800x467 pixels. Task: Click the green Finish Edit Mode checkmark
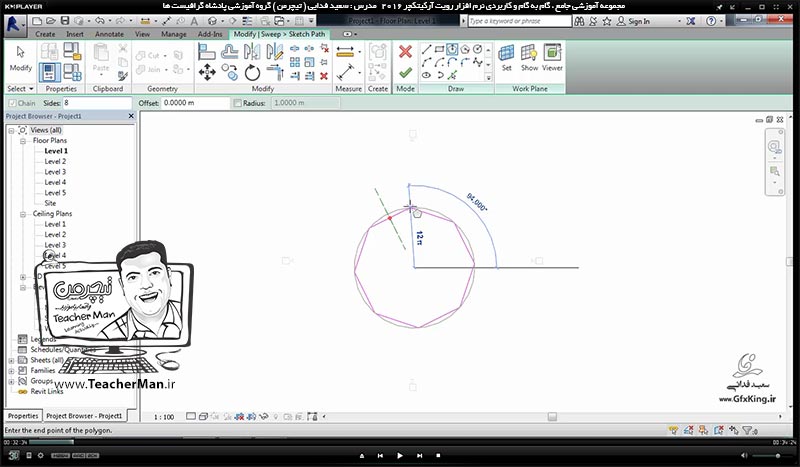click(x=405, y=73)
